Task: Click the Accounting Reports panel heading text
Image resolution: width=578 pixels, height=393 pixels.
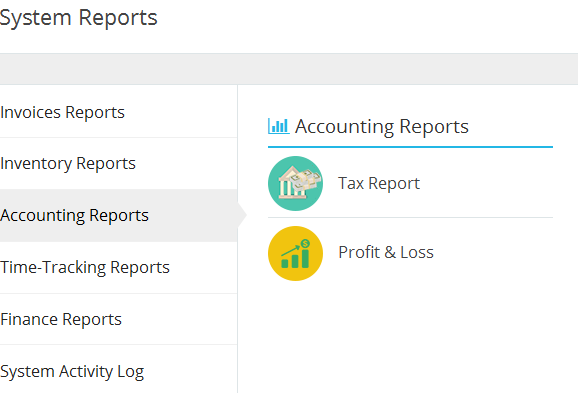Action: pyautogui.click(x=382, y=127)
